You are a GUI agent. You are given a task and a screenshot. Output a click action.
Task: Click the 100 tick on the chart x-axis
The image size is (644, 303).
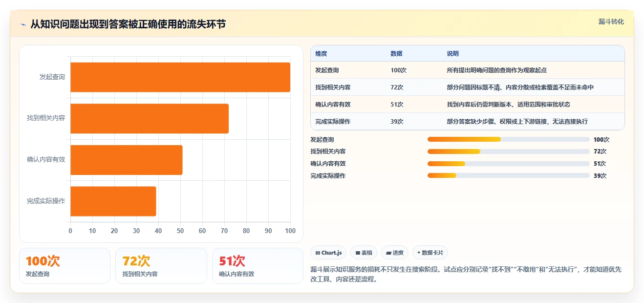(x=290, y=231)
